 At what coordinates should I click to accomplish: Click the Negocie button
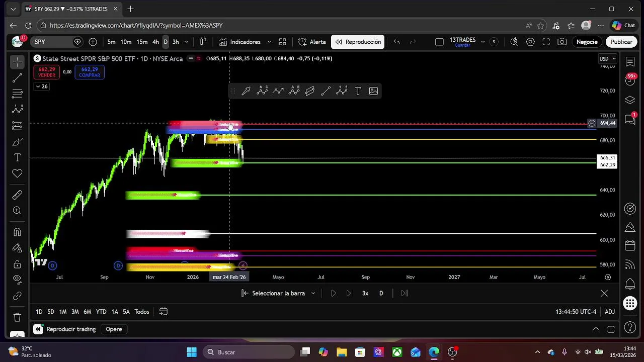tap(587, 42)
